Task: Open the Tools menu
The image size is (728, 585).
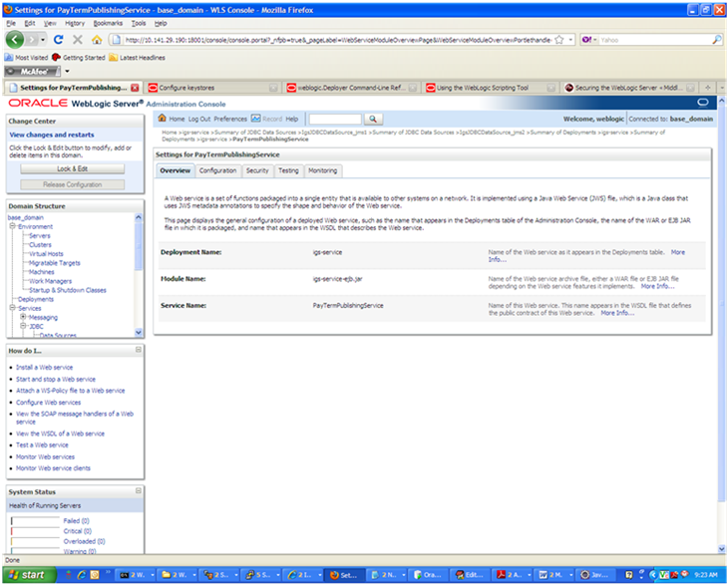Action: [139, 23]
